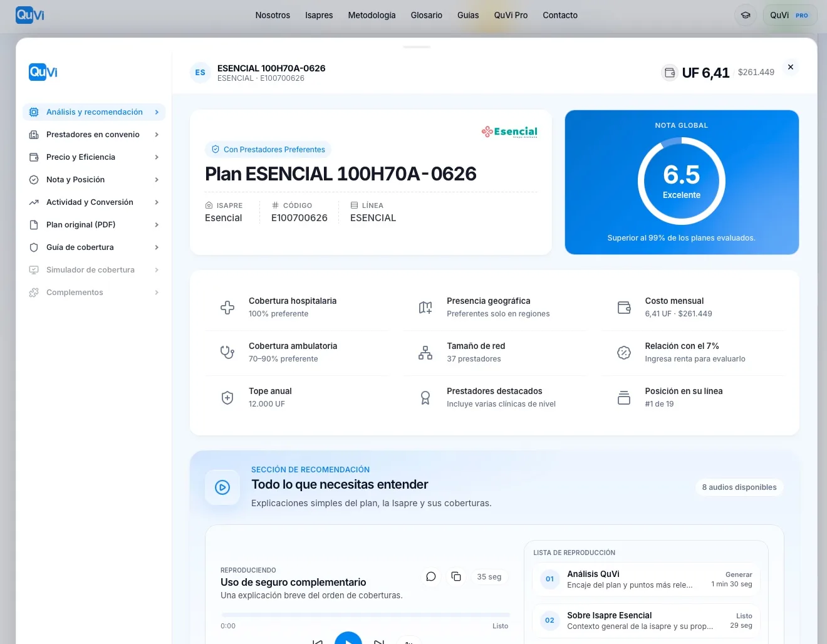Screen dimensions: 827x644
Task: Click the Todo lo que necesitas entender heading
Action: click(x=340, y=484)
